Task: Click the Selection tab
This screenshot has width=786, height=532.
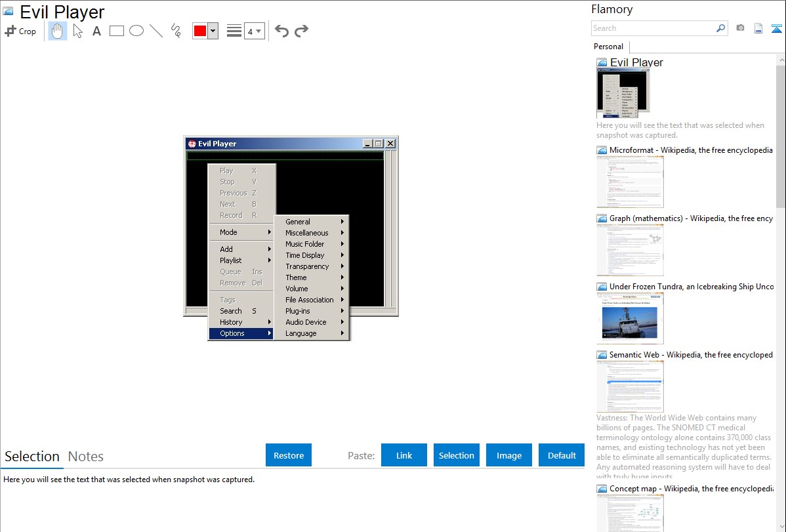Action: click(x=32, y=457)
